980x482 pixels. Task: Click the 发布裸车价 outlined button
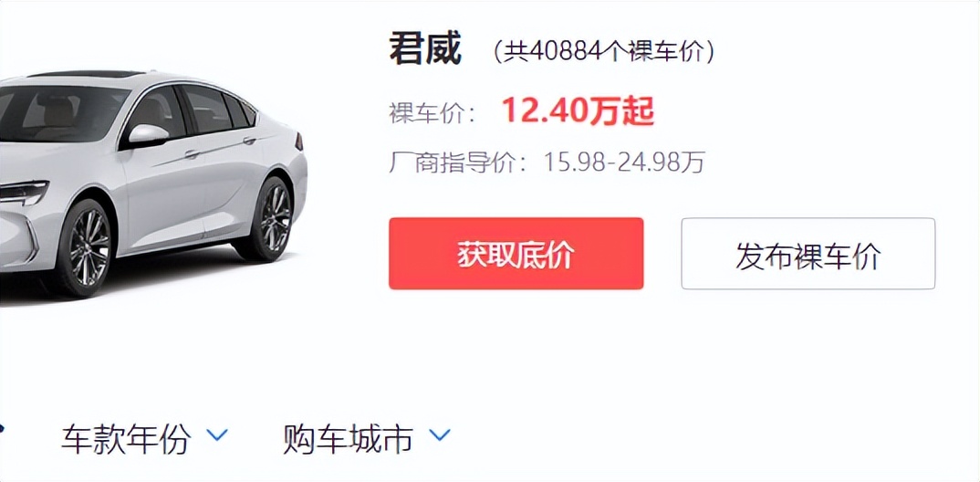[808, 253]
